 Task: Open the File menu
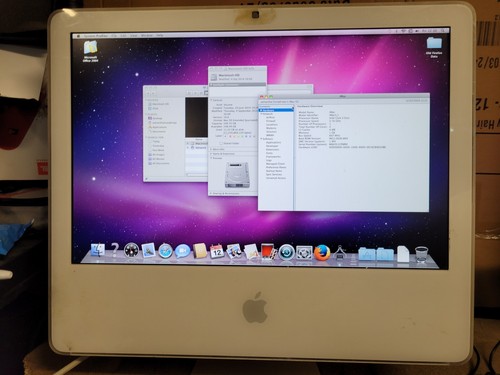[x=114, y=35]
